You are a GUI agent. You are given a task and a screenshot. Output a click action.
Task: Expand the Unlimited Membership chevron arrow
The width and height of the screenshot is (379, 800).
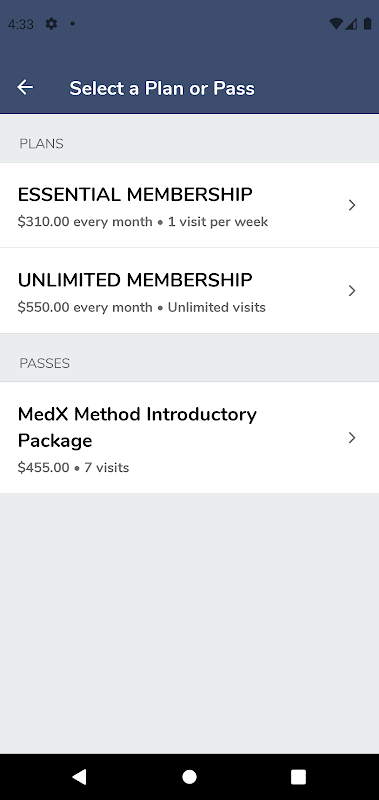click(x=351, y=291)
